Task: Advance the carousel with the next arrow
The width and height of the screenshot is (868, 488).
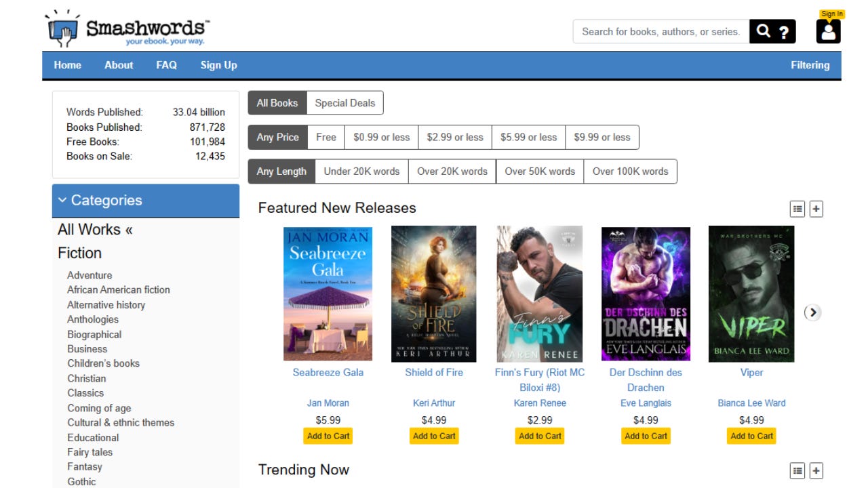Action: coord(812,312)
